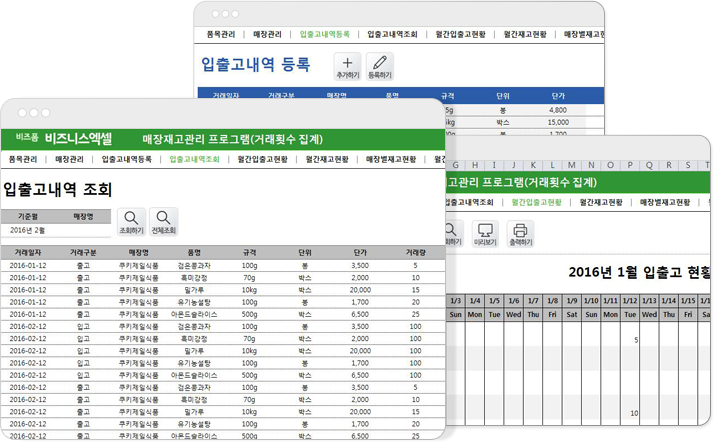Open 품목관리 tab in front window
714x442 pixels.
tap(23, 159)
